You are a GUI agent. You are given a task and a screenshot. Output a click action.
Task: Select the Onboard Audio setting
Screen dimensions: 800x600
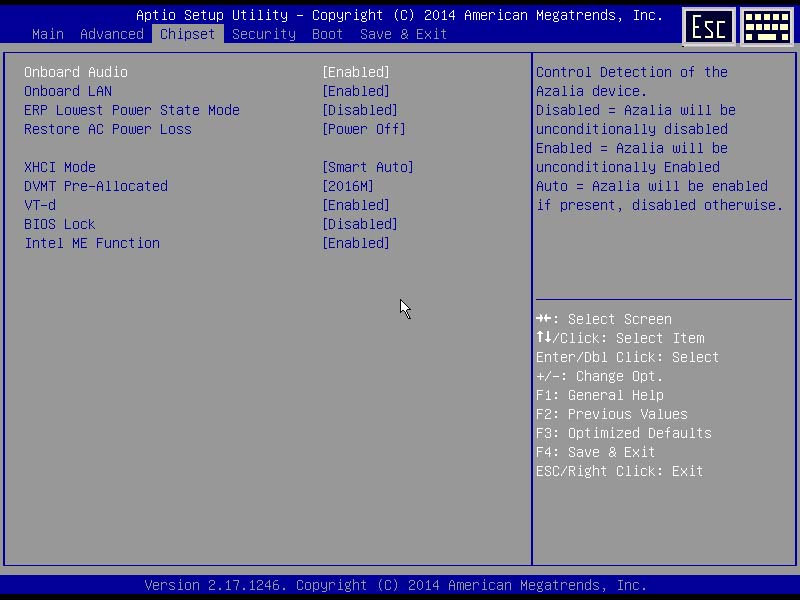pos(76,72)
